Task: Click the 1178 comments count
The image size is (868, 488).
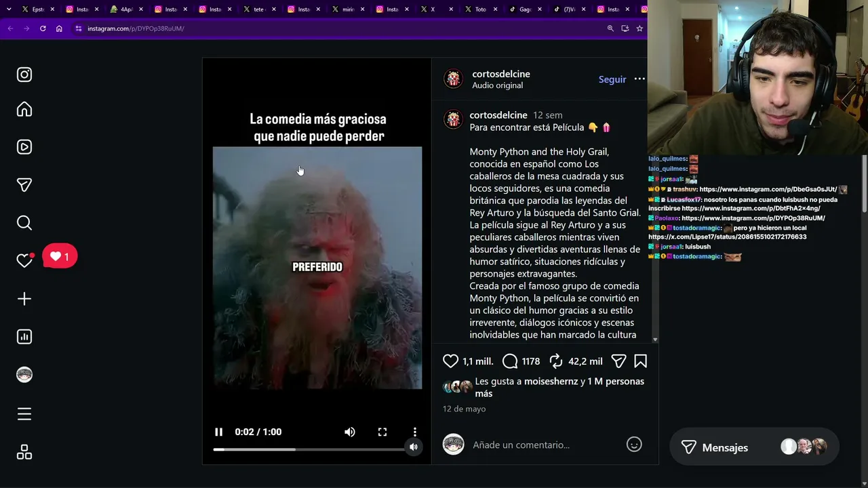Action: [531, 362]
